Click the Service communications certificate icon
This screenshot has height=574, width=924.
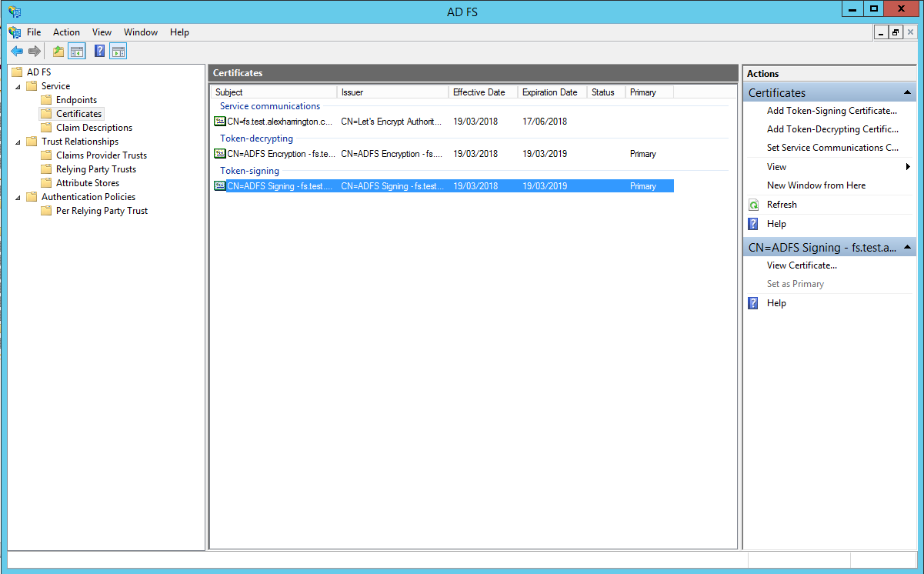220,122
